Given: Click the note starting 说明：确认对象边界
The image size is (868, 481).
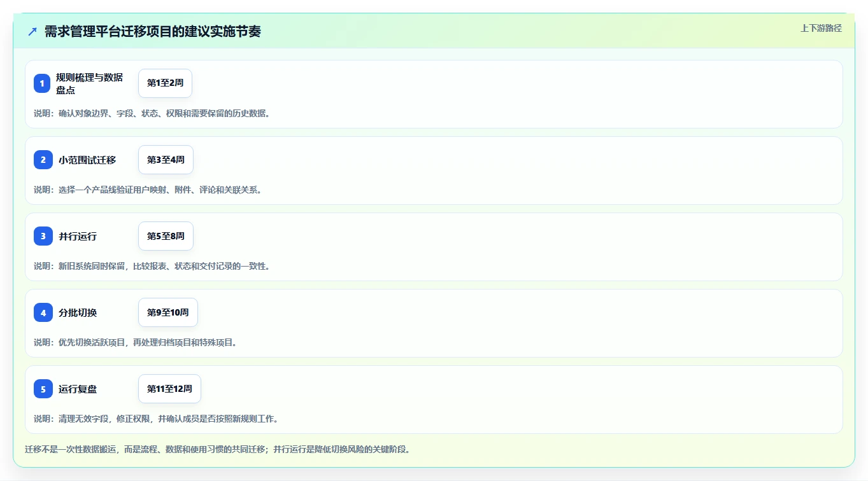Looking at the screenshot, I should coord(152,113).
